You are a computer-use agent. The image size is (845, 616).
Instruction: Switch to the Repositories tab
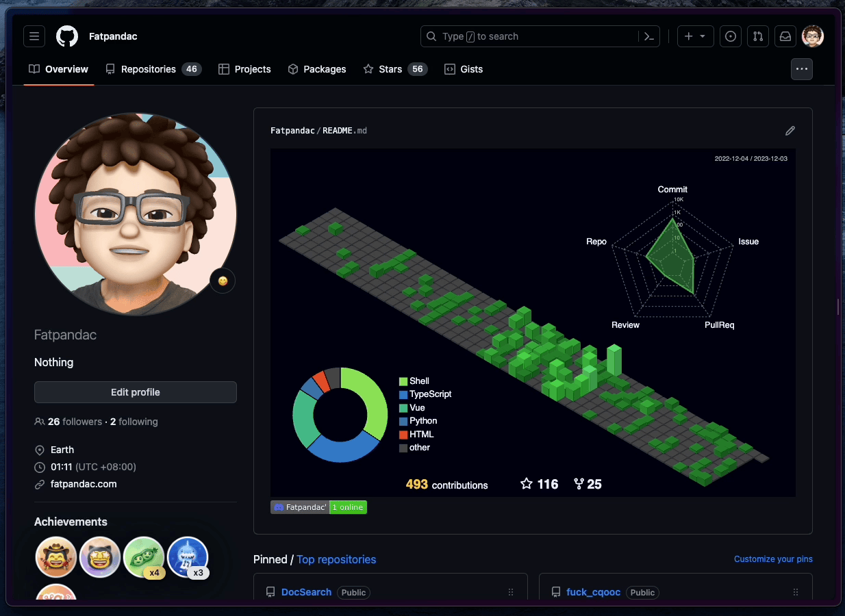[x=153, y=69]
